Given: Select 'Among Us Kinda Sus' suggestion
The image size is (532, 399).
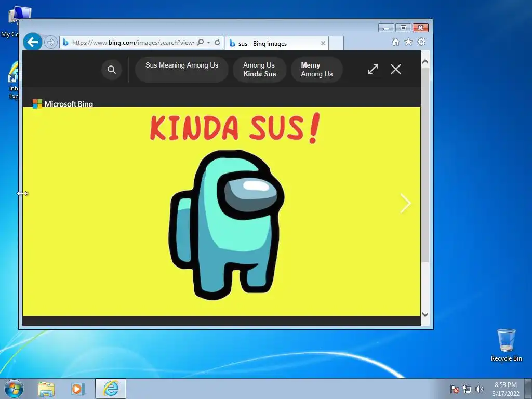Looking at the screenshot, I should 260,70.
